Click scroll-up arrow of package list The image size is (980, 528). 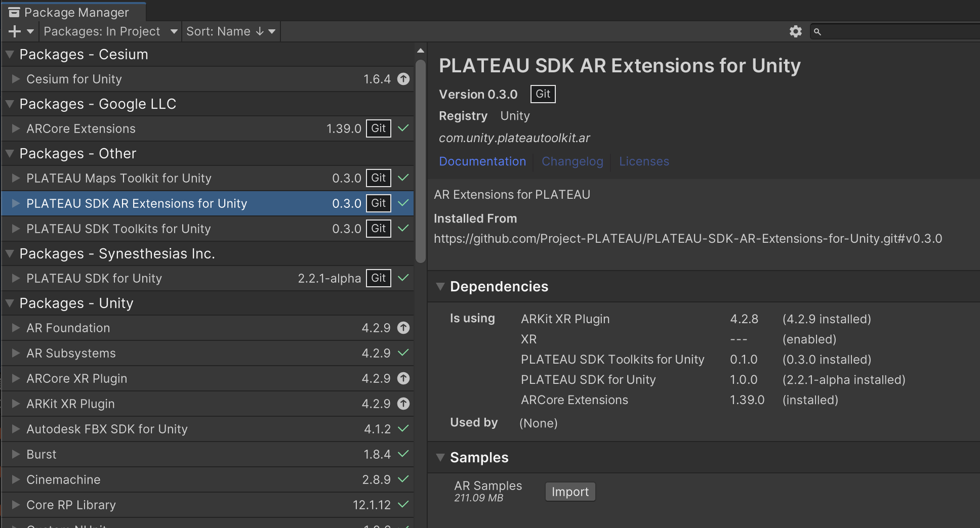[421, 51]
